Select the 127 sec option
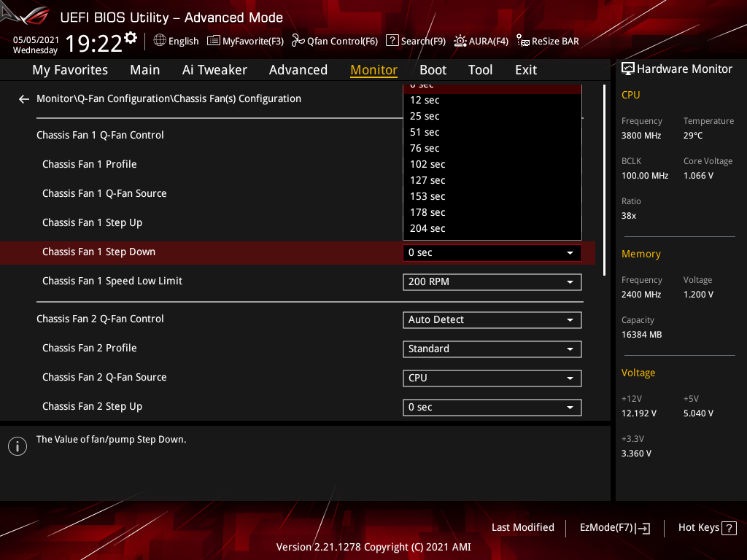 click(492, 181)
